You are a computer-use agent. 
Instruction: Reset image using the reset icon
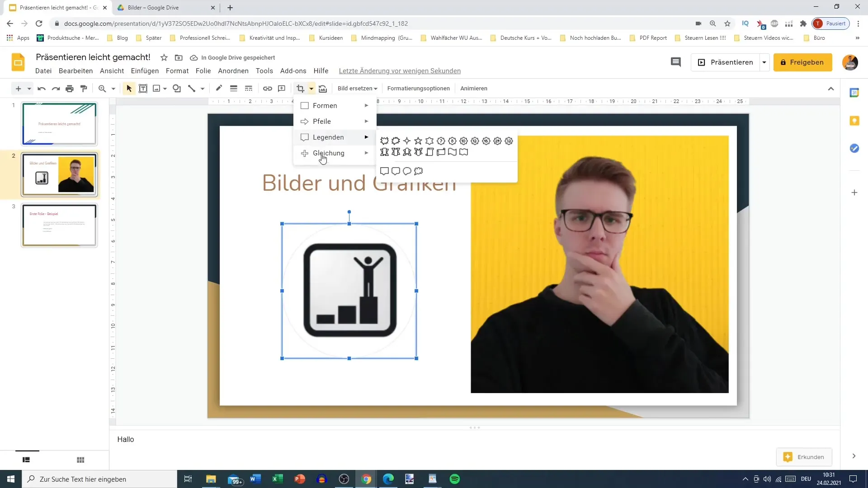click(323, 89)
